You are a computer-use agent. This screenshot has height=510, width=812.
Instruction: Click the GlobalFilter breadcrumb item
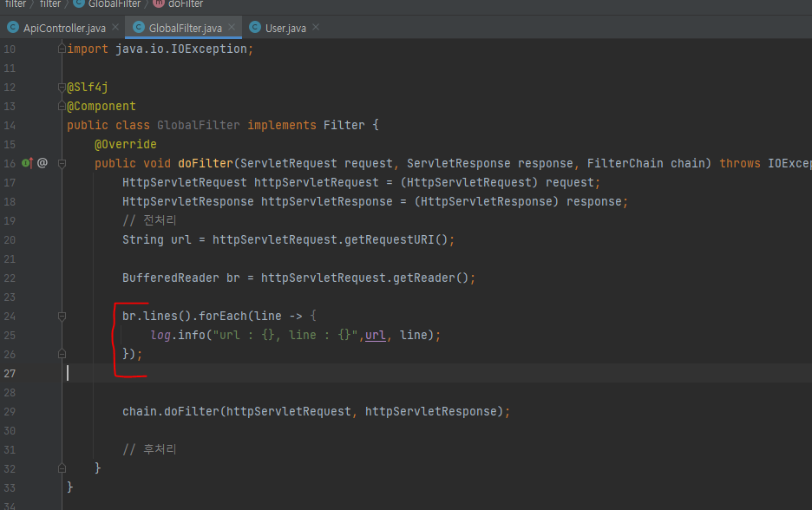coord(114,3)
